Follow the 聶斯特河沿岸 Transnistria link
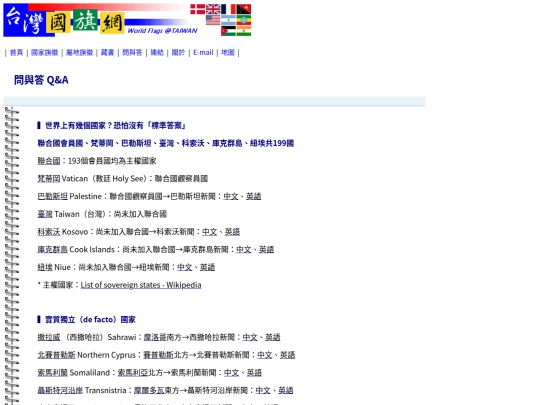This screenshot has width=540, height=405. click(x=60, y=390)
